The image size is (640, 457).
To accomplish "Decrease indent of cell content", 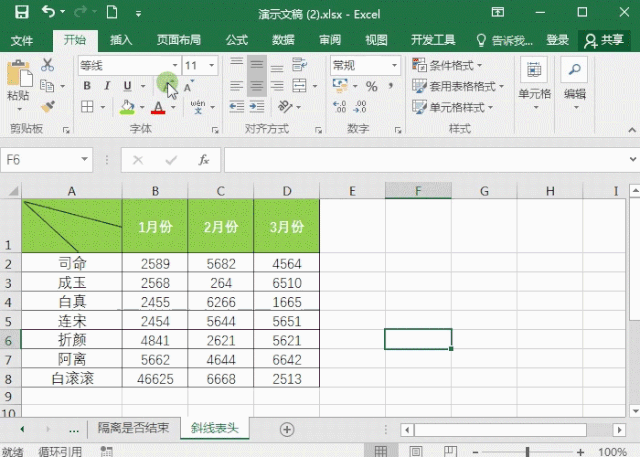I will [237, 107].
